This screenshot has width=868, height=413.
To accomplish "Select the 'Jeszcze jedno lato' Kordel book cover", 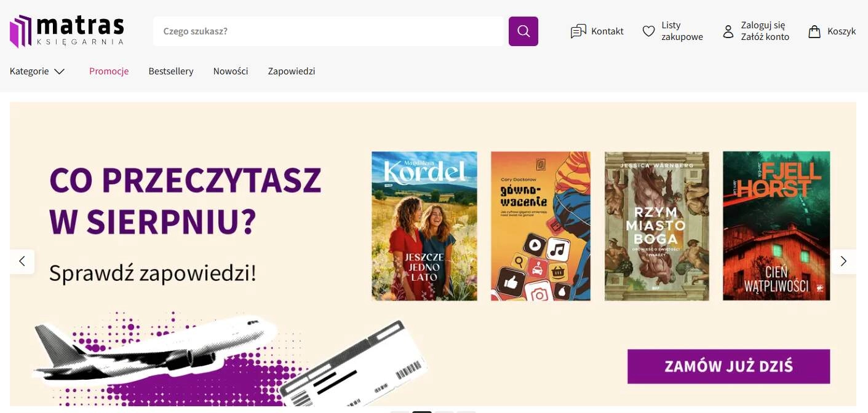I will coord(424,226).
